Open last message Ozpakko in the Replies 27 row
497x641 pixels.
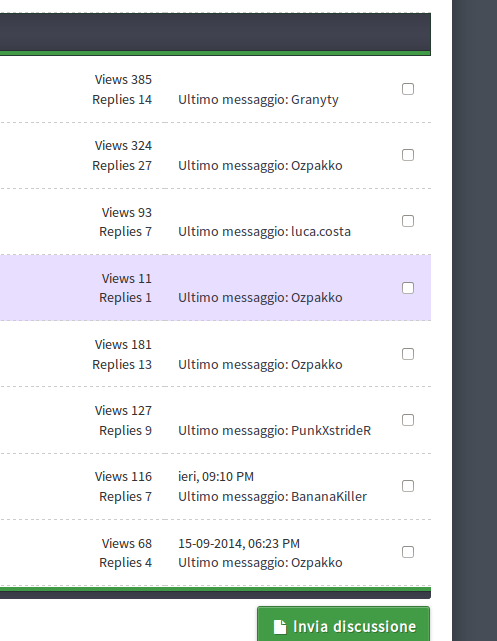pos(260,166)
